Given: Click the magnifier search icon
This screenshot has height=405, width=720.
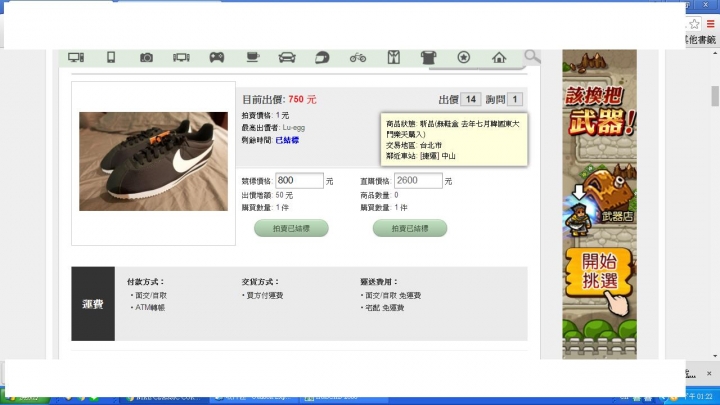Looking at the screenshot, I should click(x=532, y=56).
